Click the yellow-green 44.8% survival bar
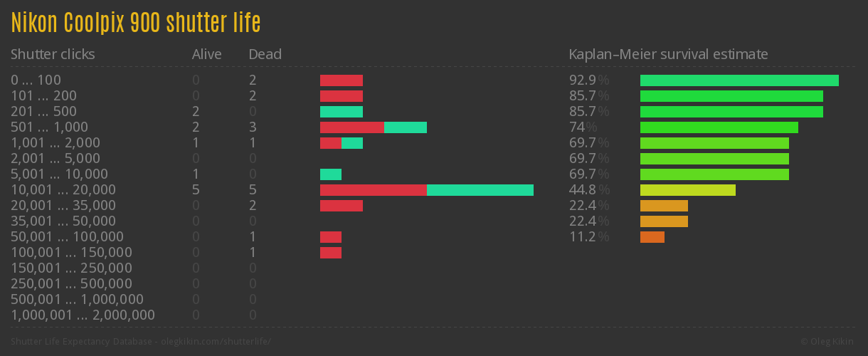 pyautogui.click(x=688, y=190)
